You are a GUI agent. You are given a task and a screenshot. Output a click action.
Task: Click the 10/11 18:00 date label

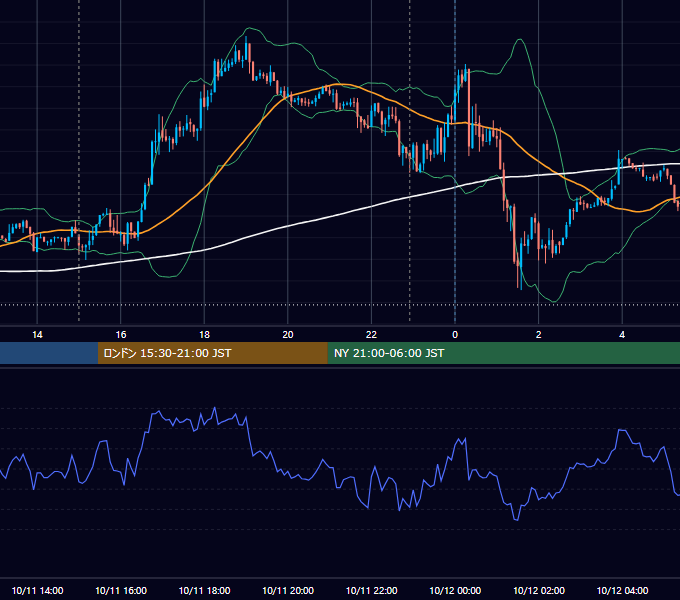[x=204, y=590]
